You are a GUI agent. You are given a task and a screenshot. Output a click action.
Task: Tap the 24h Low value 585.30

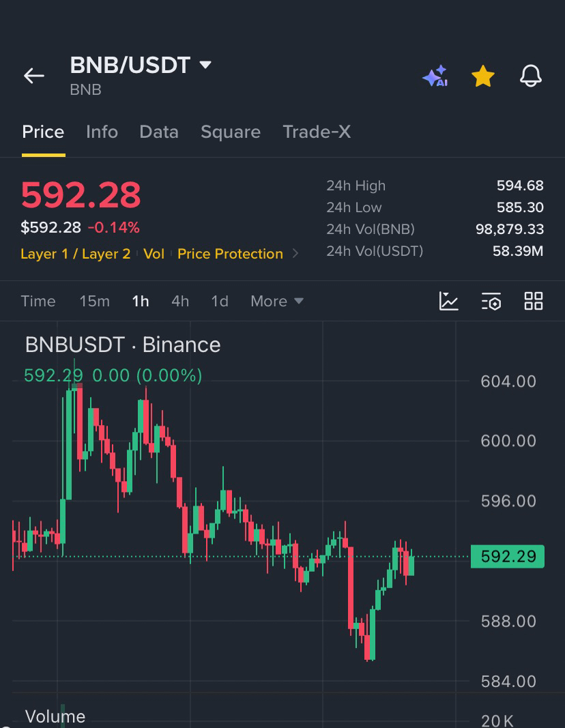click(520, 207)
